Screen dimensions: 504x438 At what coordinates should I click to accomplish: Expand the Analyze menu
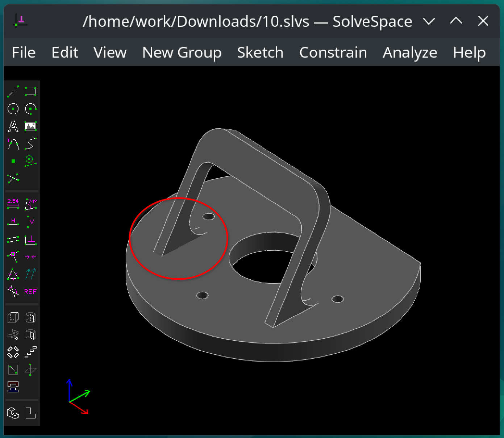[x=410, y=53]
